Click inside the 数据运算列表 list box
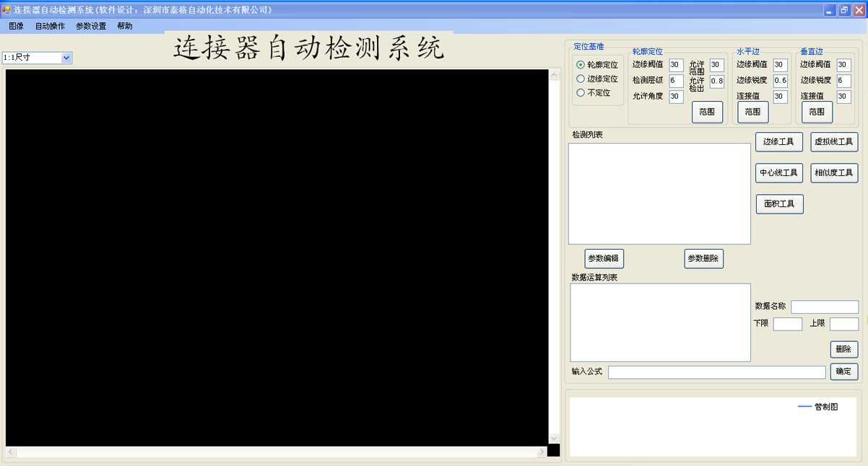Image resolution: width=868 pixels, height=466 pixels. [660, 322]
